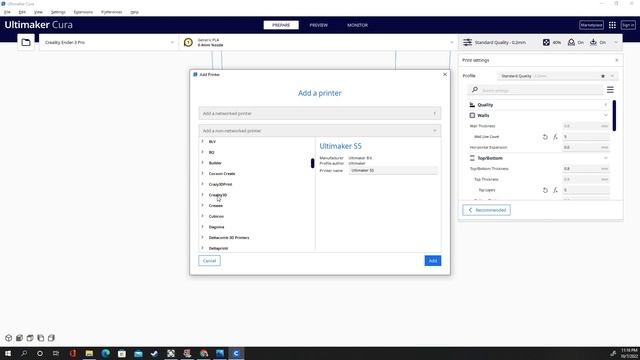Click the Generic PLA extruder number icon
The width and height of the screenshot is (640, 360).
tap(188, 42)
